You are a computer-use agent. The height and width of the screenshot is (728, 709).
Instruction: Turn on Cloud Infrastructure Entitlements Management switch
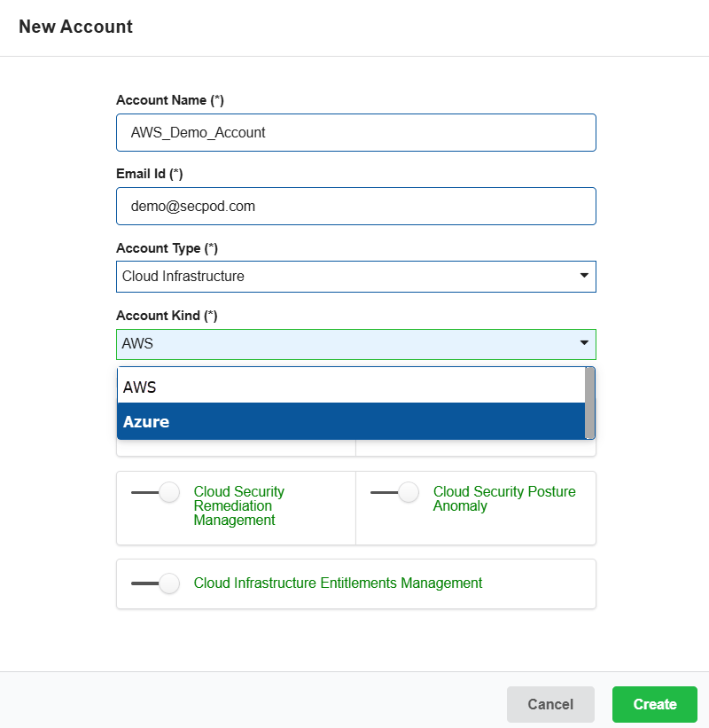[x=155, y=583]
